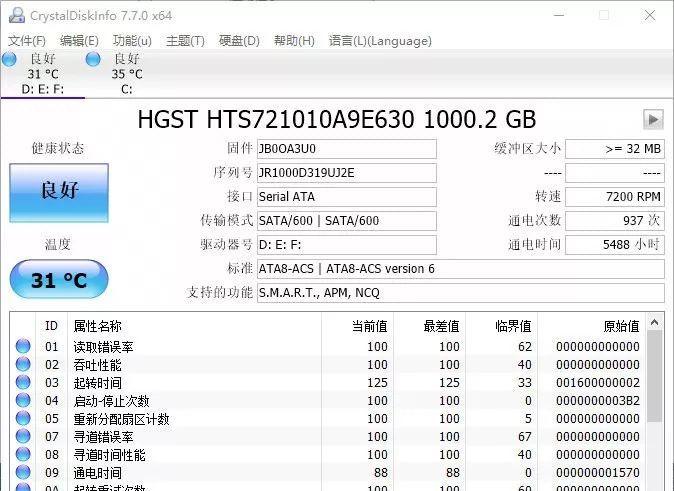Click current value 88 in 通电时间 row
The width and height of the screenshot is (674, 491).
pyautogui.click(x=380, y=473)
